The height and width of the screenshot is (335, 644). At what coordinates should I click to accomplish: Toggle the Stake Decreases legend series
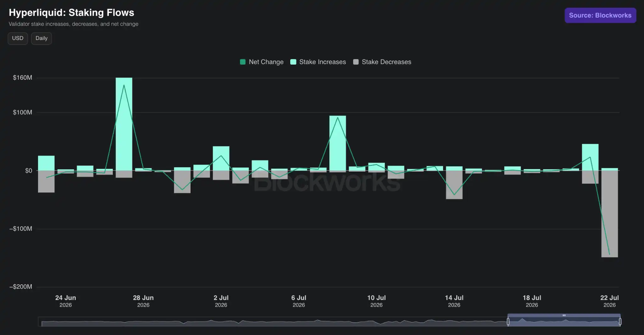(x=382, y=62)
